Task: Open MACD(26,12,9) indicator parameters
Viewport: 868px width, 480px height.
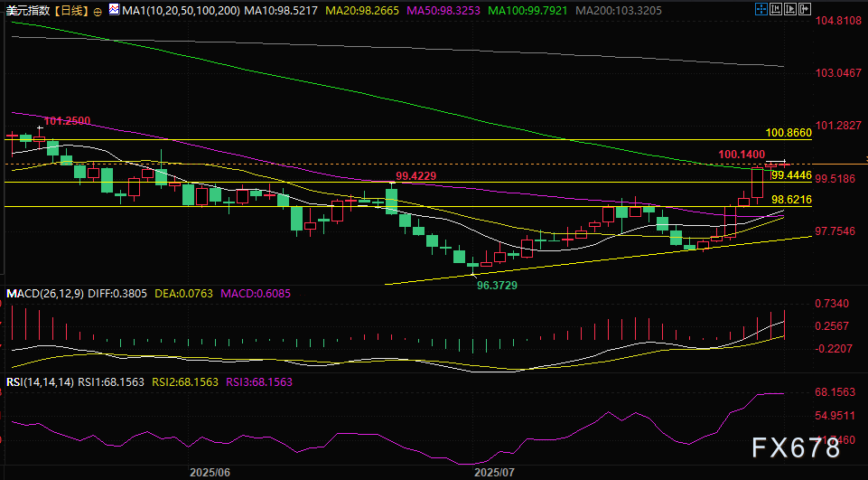Action: [46, 294]
